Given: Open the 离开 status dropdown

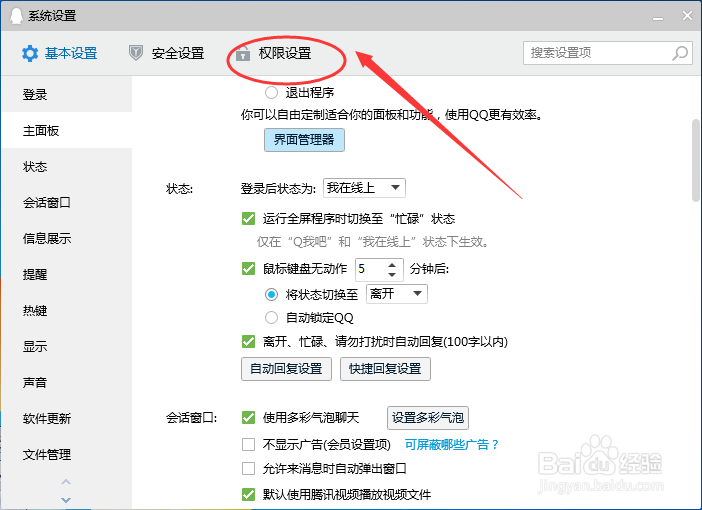Looking at the screenshot, I should coord(397,294).
